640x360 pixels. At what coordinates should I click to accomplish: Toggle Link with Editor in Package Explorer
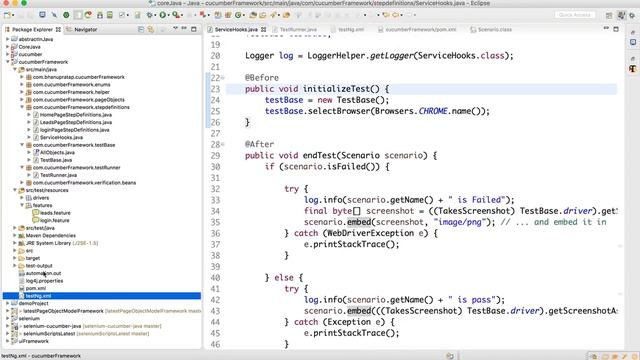[151, 29]
